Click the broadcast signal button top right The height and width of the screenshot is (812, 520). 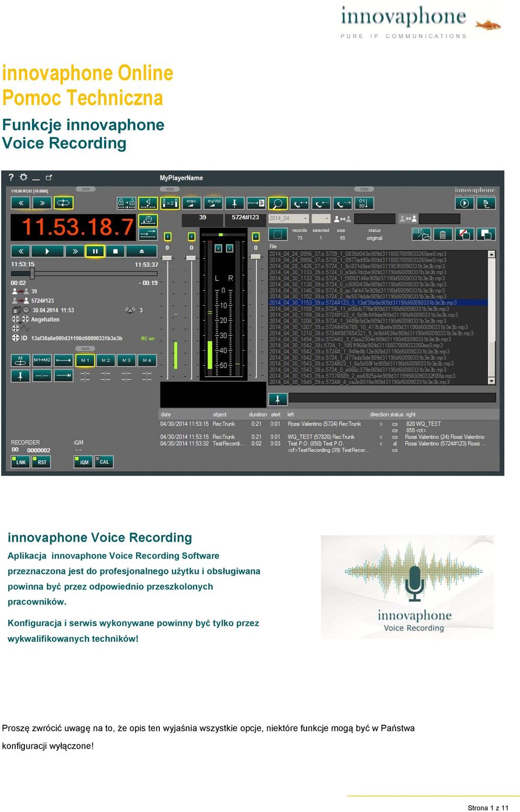(485, 203)
